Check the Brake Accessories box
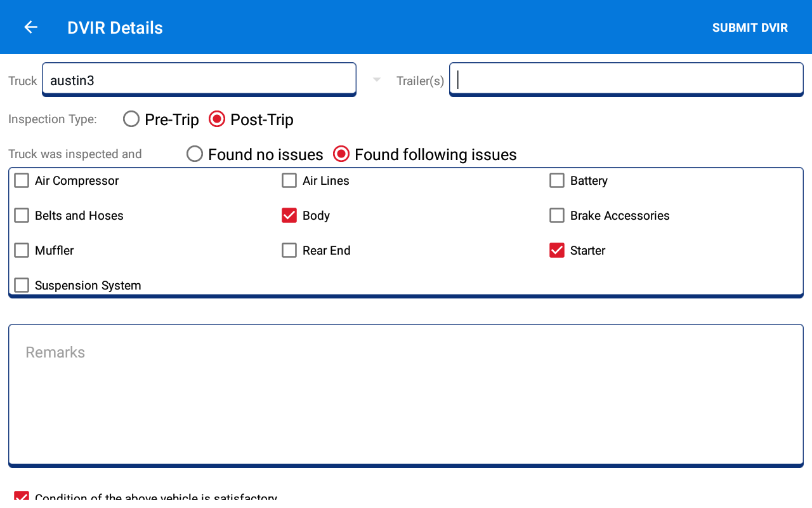The width and height of the screenshot is (812, 508). coord(557,216)
